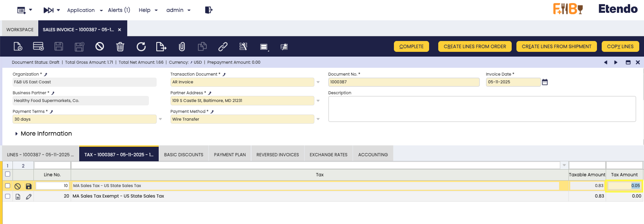644x224 pixels.
Task: Expand the More Information section
Action: click(17, 134)
